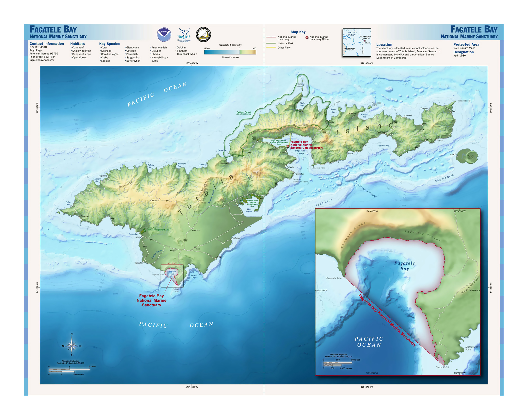Click the Habitats heading
Viewport: 528px width, 420px height.
click(x=77, y=44)
